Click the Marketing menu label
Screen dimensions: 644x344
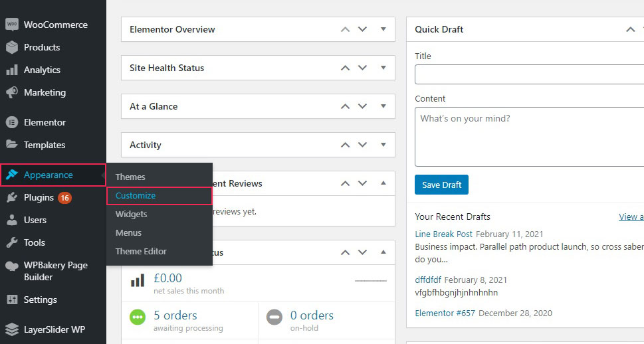(45, 92)
